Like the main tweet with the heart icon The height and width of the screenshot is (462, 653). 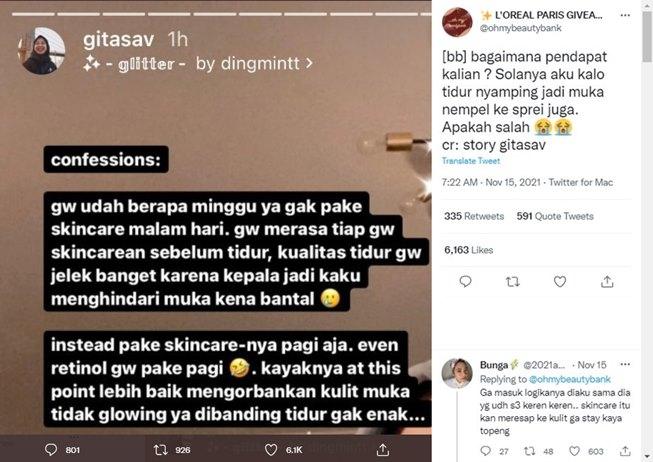pyautogui.click(x=560, y=282)
